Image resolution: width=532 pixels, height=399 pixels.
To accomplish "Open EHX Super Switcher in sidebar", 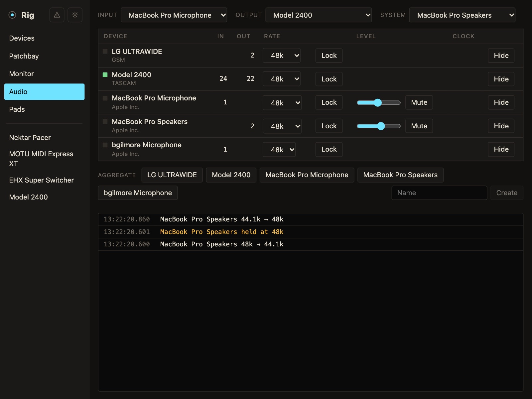I will (x=44, y=180).
